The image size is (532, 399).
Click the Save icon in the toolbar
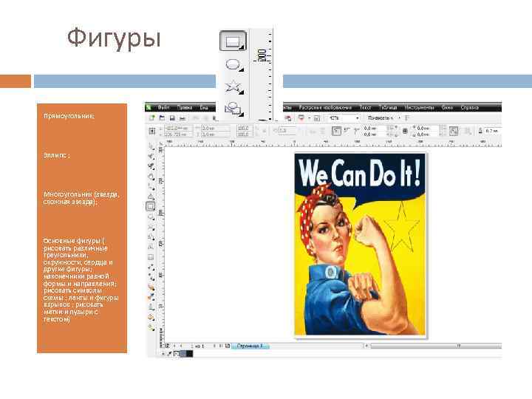coord(172,117)
